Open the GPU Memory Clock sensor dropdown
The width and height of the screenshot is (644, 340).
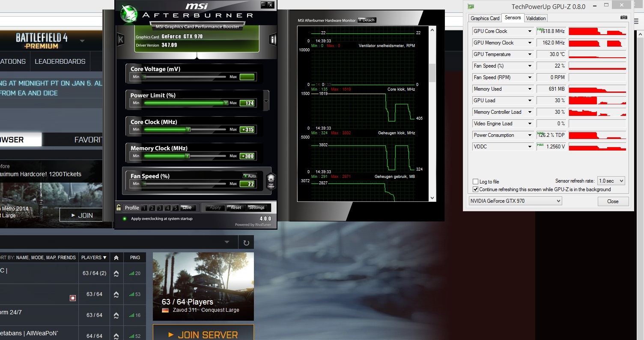point(530,43)
